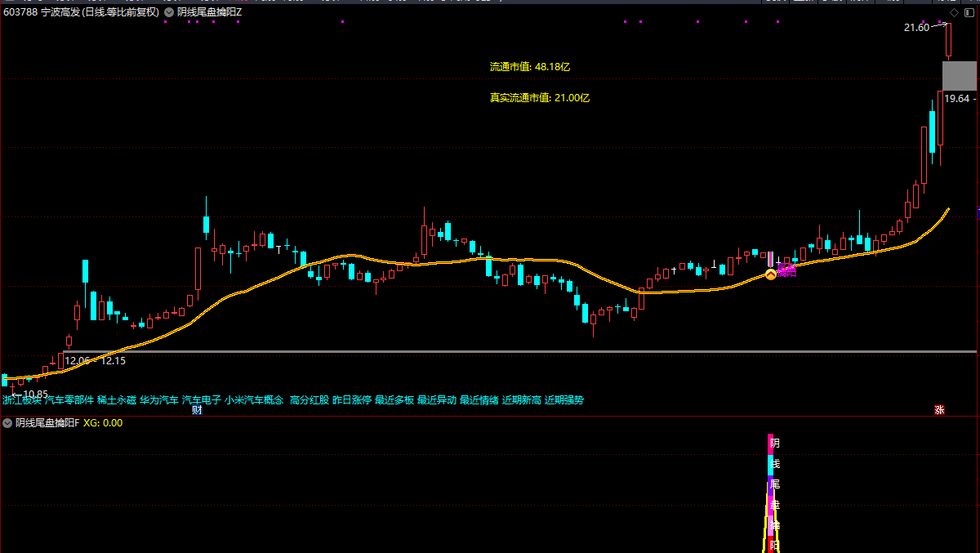
Task: Click the orange signal arrow on the chart
Action: coord(770,275)
